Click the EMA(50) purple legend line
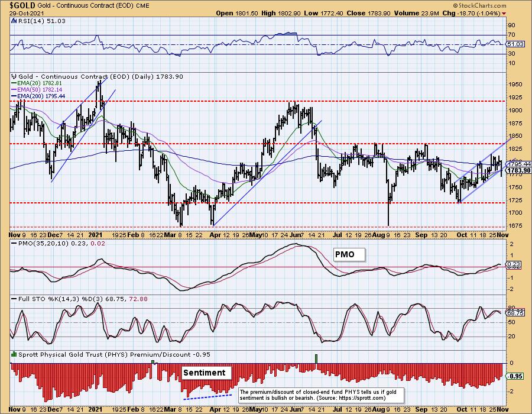Viewport: 532px width, 414px height. pyautogui.click(x=14, y=89)
